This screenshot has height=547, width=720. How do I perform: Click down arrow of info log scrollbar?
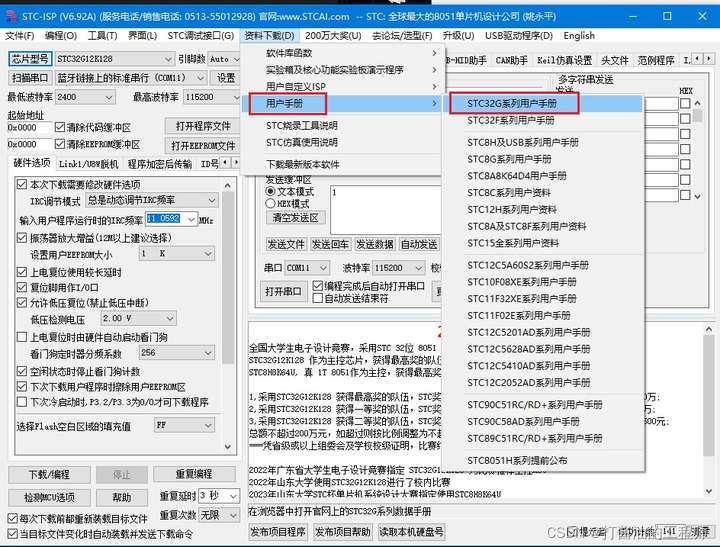[709, 491]
